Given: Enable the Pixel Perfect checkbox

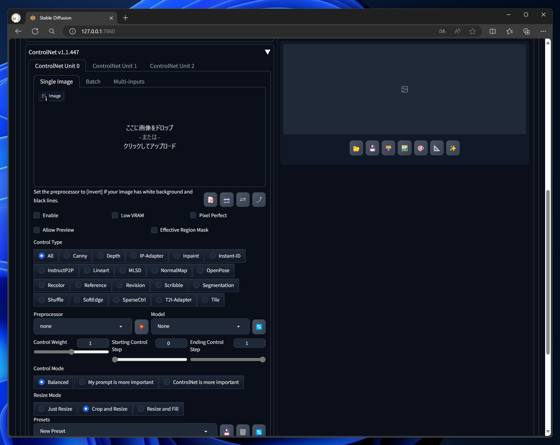Looking at the screenshot, I should [x=193, y=215].
